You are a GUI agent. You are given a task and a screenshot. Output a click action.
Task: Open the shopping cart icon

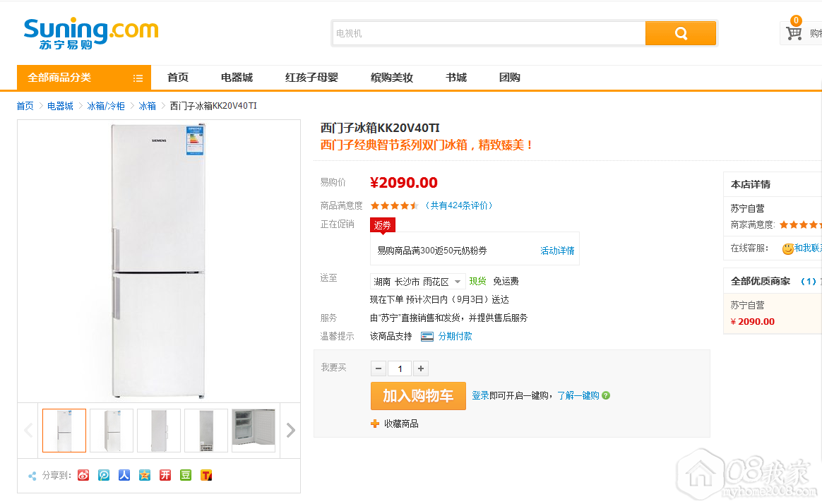(x=794, y=33)
